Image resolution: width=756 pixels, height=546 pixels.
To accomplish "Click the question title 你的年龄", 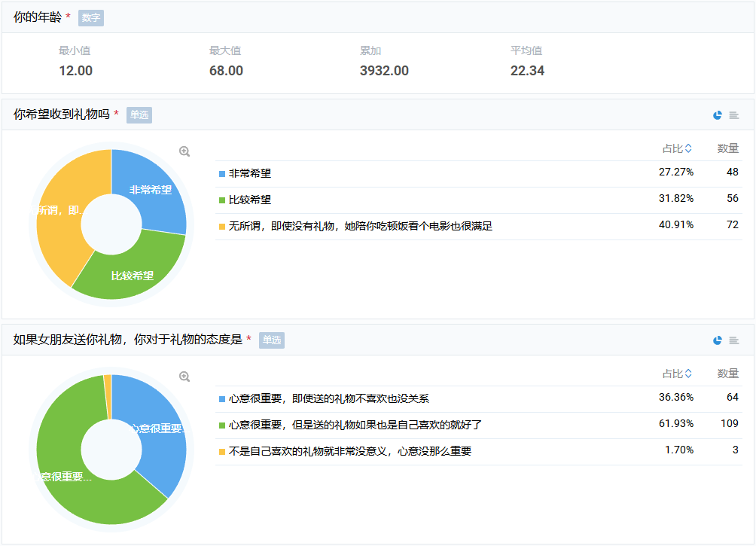I will [38, 17].
